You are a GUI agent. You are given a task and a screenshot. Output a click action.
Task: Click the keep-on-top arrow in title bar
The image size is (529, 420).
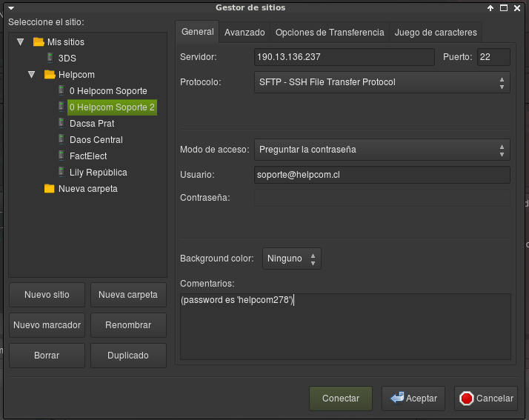pos(490,8)
